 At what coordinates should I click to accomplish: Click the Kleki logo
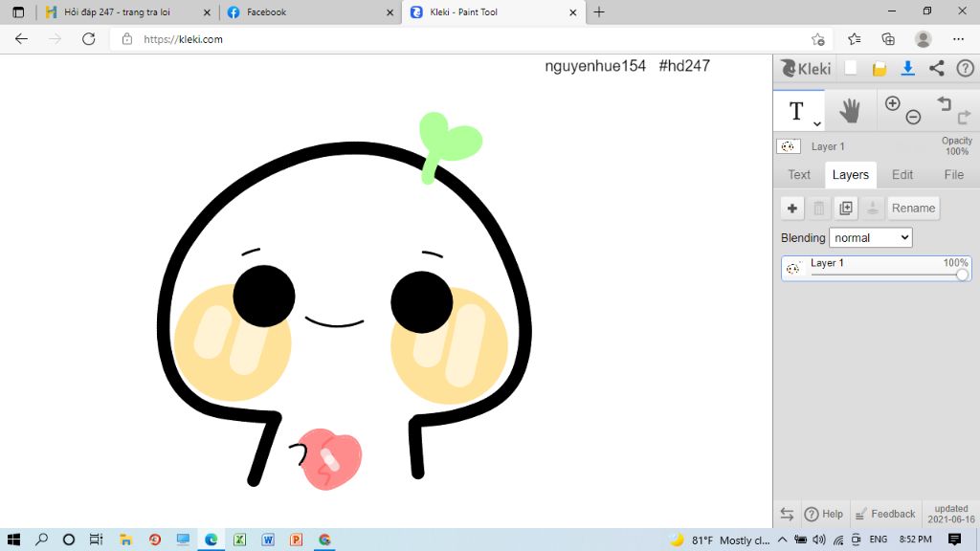pos(806,68)
